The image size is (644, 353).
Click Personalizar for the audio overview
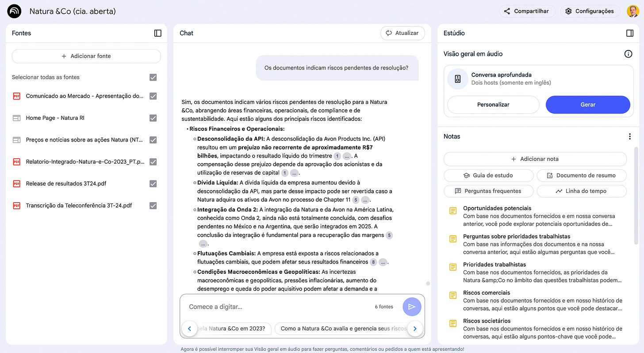click(493, 105)
